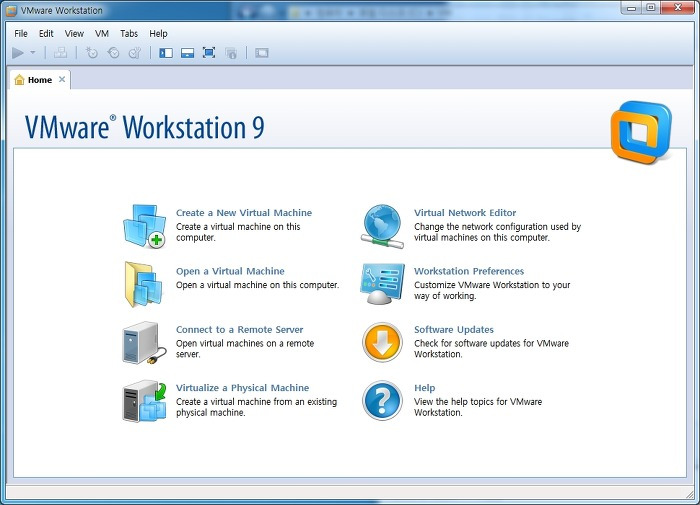Viewport: 700px width, 505px height.
Task: Click 'Create a virtual machine on this computer.' text
Action: tap(238, 232)
